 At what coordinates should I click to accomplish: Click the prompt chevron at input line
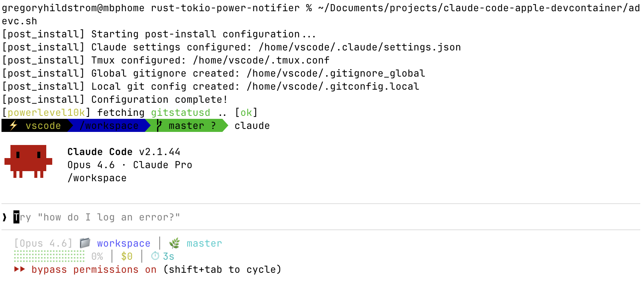pyautogui.click(x=4, y=217)
